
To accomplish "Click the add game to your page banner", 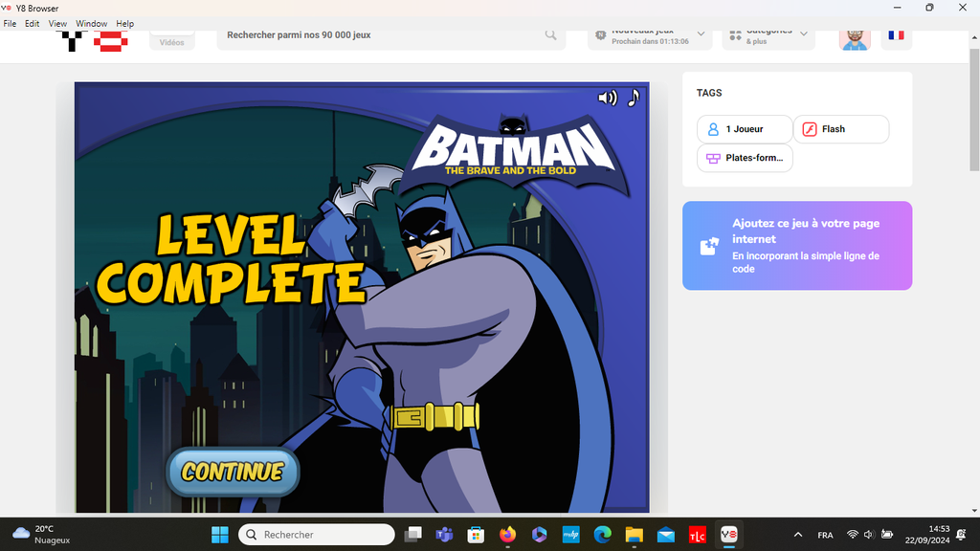I will click(x=796, y=246).
